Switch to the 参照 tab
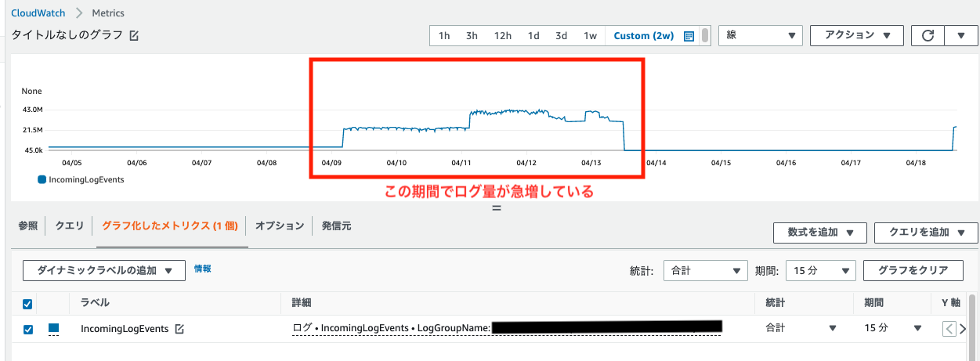 click(28, 226)
